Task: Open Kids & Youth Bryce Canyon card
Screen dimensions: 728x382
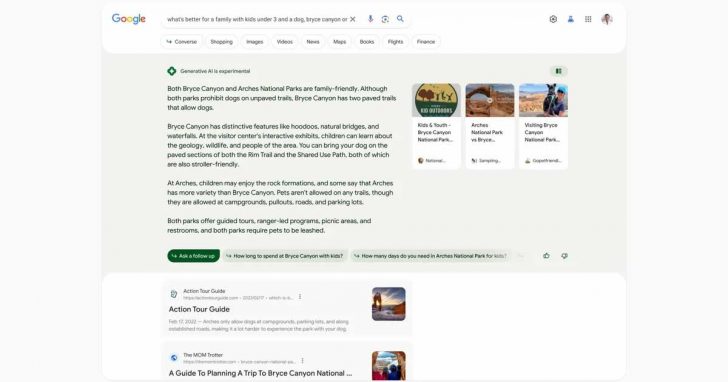Action: click(436, 126)
